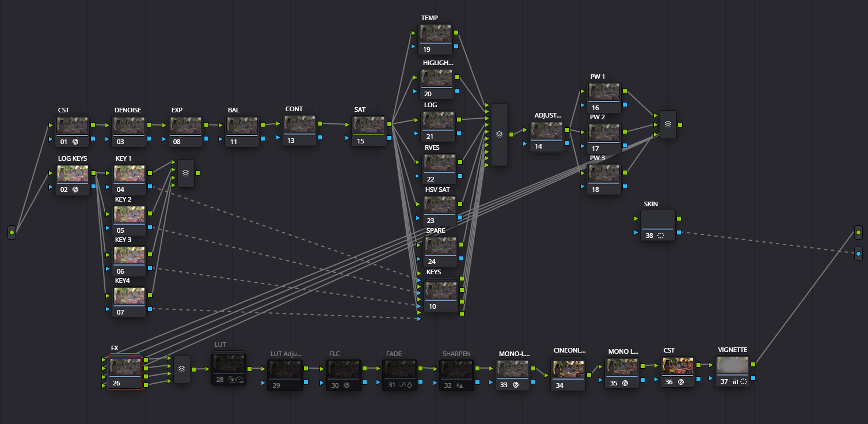The width and height of the screenshot is (868, 424).
Task: Click the layer mixer combining the PW nodes
Action: click(668, 125)
